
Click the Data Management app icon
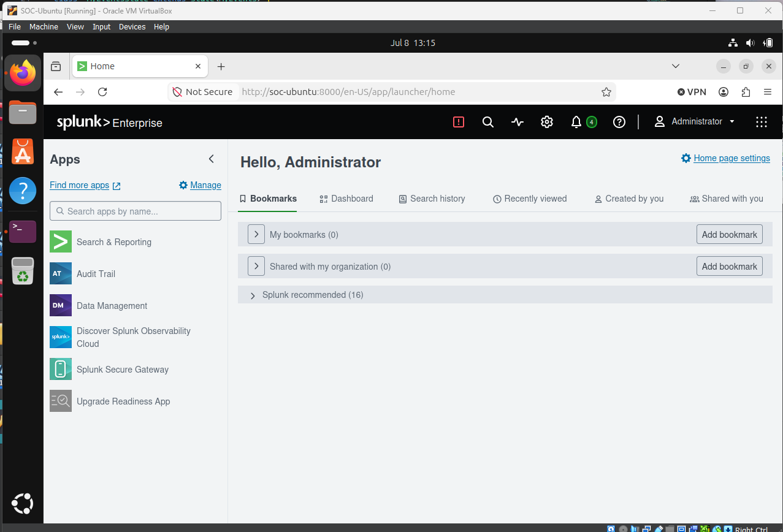click(61, 305)
